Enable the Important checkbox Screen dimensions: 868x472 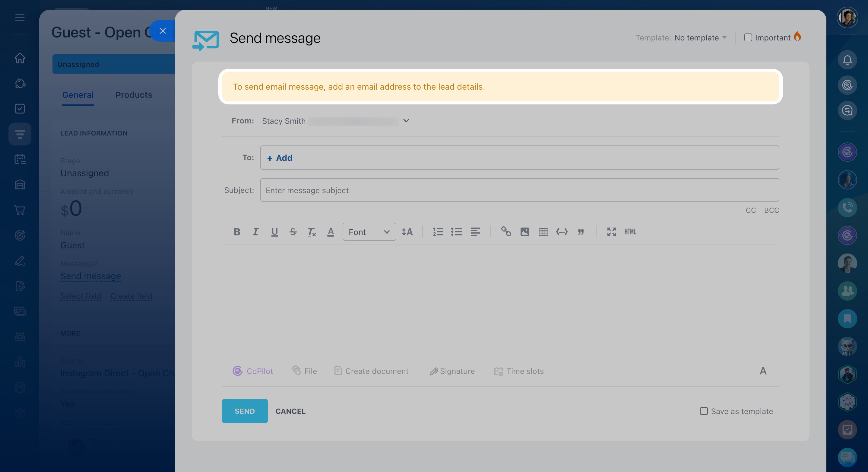[748, 37]
